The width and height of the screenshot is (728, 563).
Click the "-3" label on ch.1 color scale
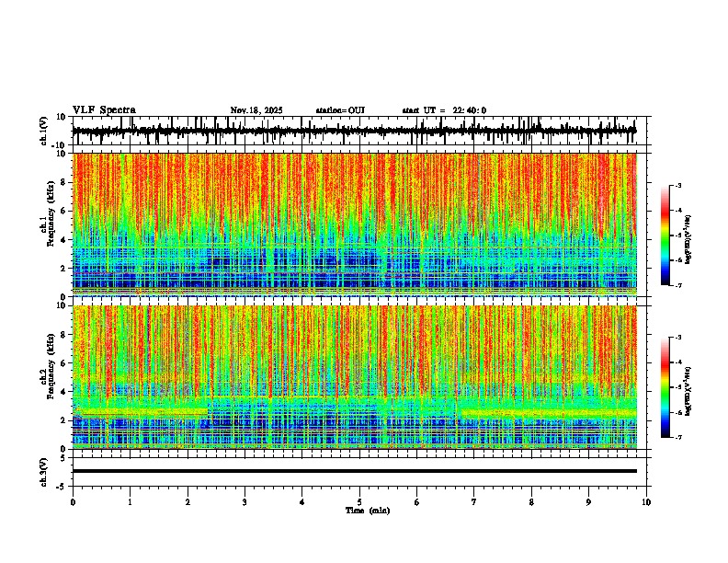coord(677,185)
